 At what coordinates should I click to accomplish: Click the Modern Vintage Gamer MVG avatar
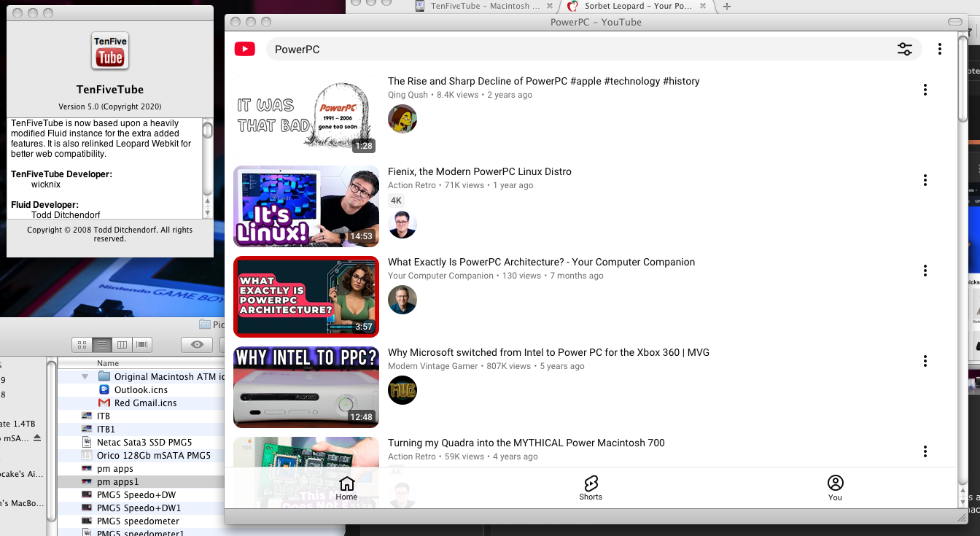tap(402, 390)
